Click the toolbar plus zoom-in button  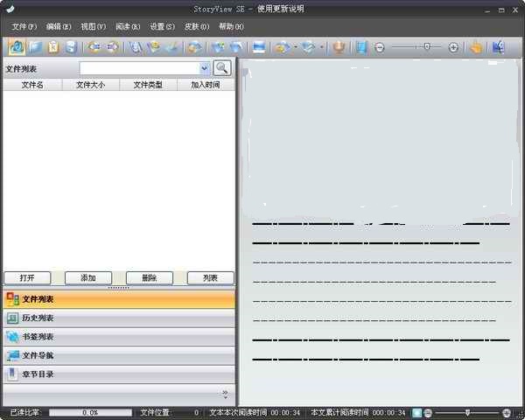[453, 47]
